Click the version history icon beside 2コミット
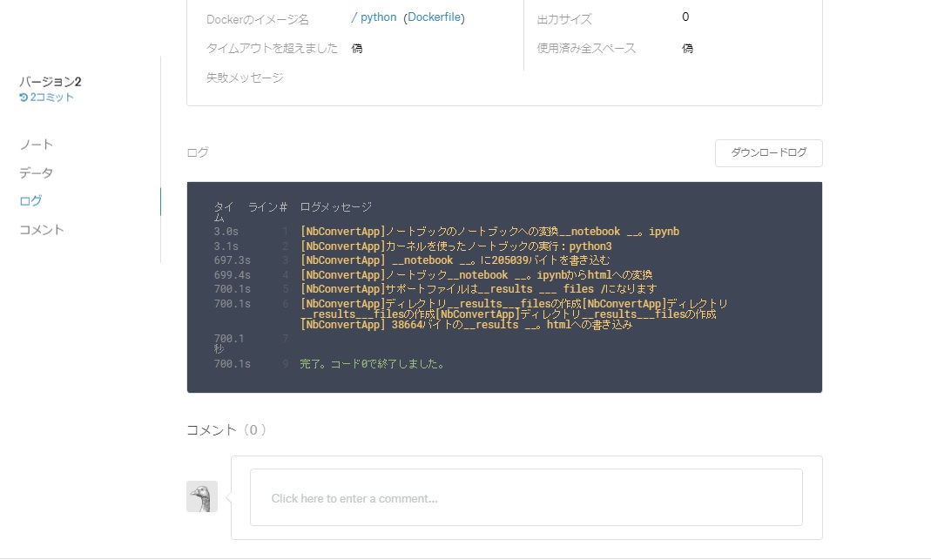This screenshot has height=560, width=931. pos(24,97)
